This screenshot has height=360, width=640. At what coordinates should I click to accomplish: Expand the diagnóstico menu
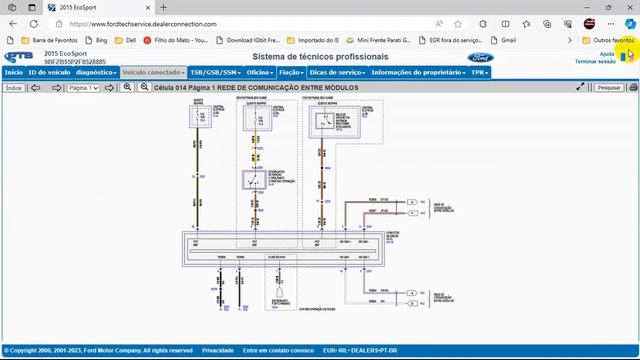click(96, 72)
